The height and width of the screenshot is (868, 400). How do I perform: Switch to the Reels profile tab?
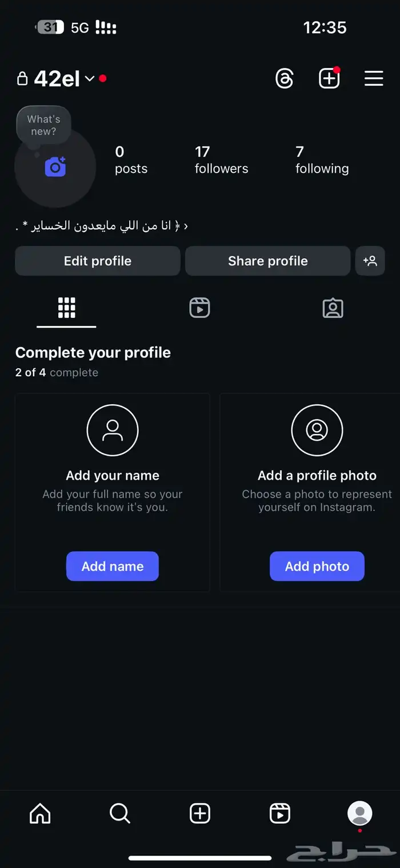(199, 308)
